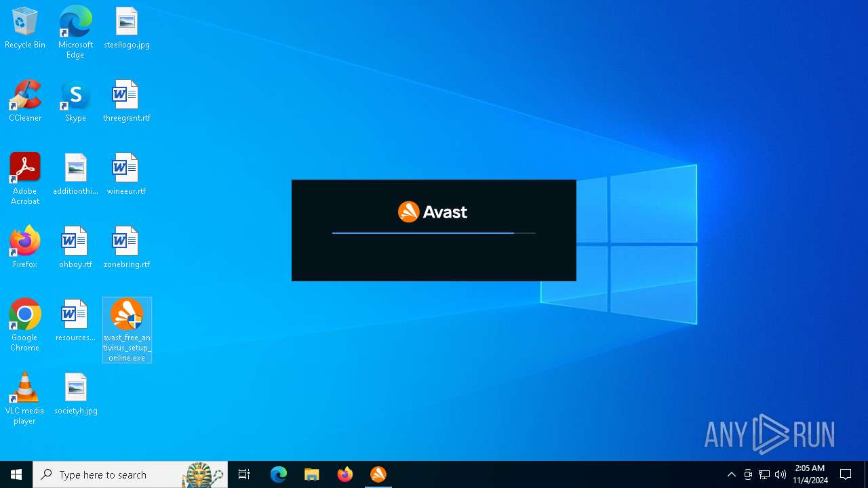The image size is (868, 488).
Task: Click the Avast installer progress bar
Action: (x=434, y=233)
